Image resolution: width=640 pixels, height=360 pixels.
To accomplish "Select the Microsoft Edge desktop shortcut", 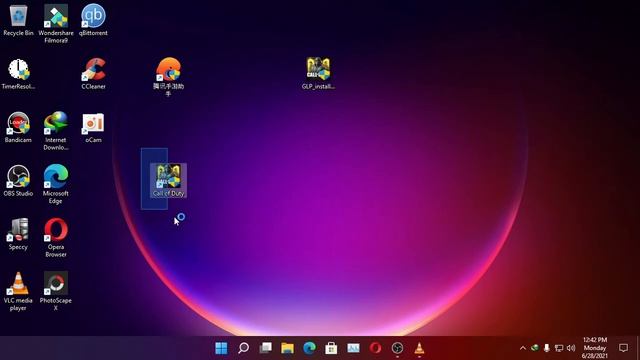I will click(56, 184).
